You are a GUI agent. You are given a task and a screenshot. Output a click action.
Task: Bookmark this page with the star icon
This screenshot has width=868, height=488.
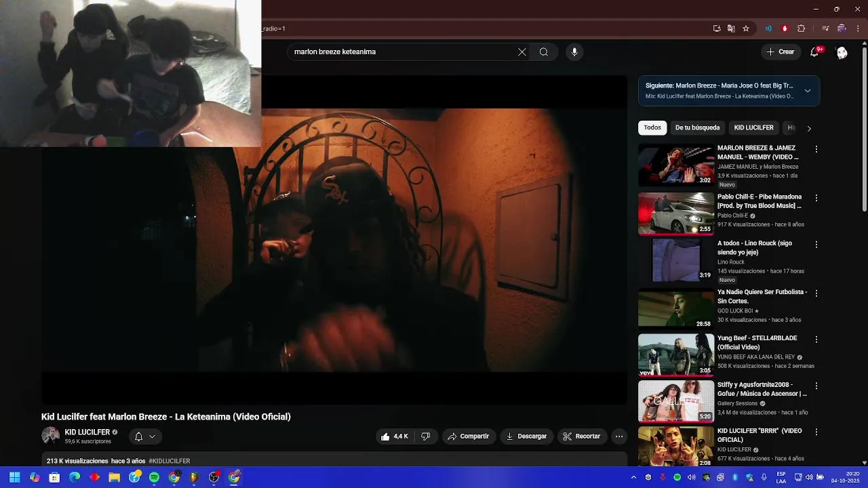pos(746,28)
